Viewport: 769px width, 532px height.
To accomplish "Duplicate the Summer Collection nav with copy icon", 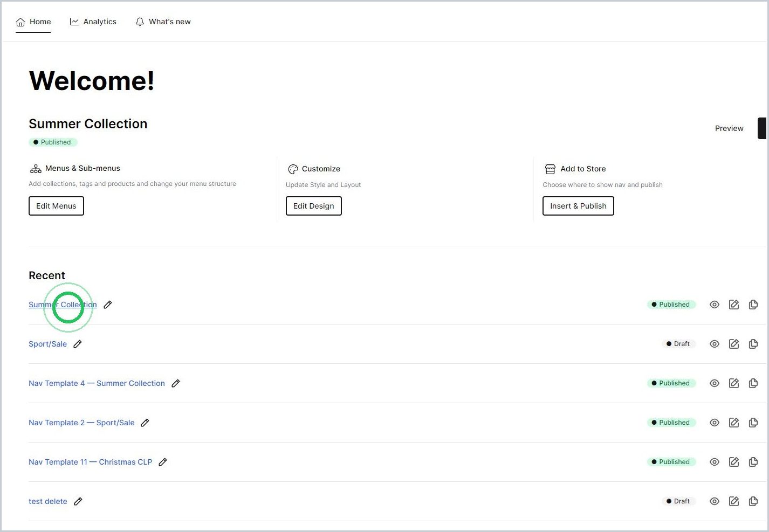I will [x=753, y=305].
